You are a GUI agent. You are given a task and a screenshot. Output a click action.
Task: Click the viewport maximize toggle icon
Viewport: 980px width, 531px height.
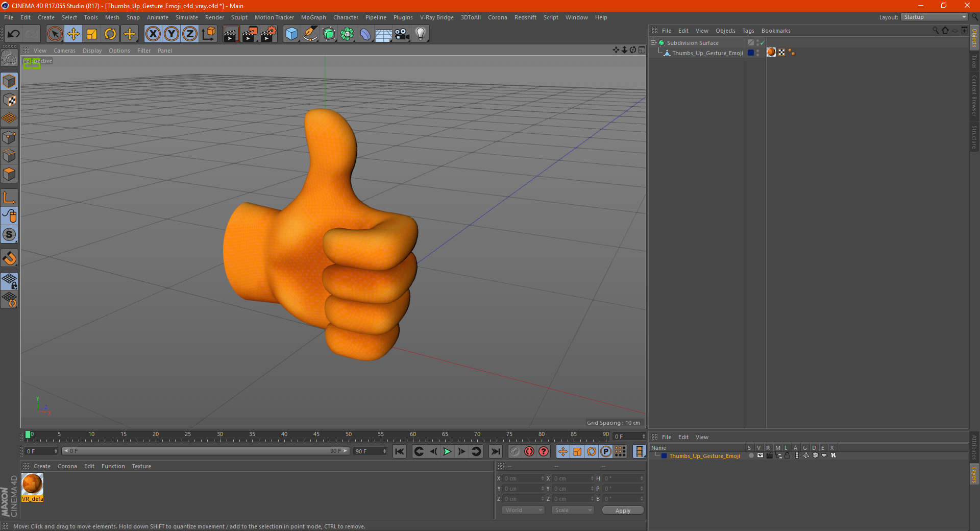tap(642, 50)
